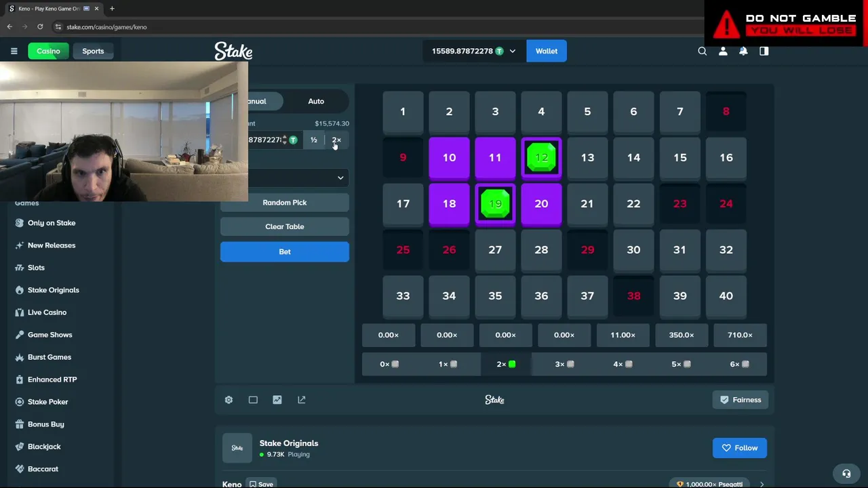Screen dimensions: 868x488
Task: Open the hamburger navigation menu
Action: [x=14, y=51]
